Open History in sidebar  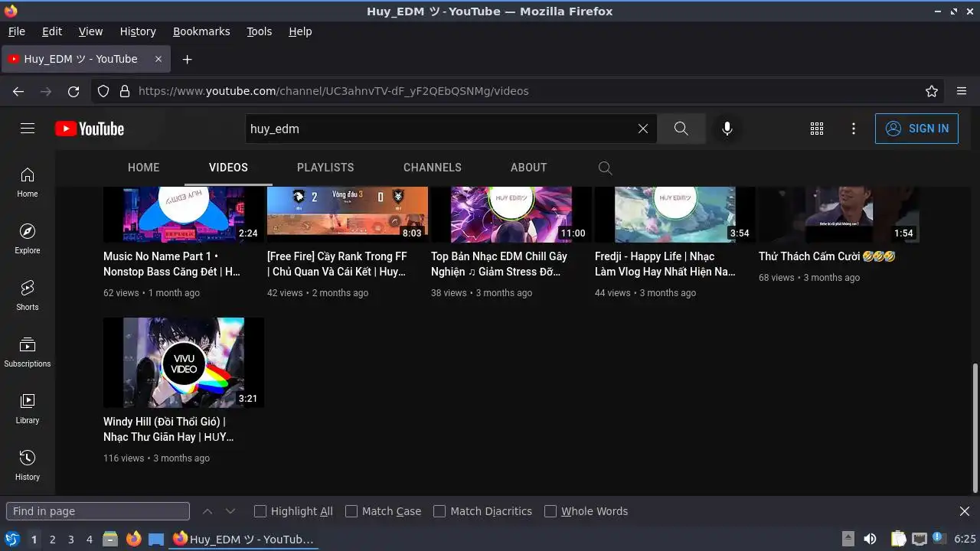(28, 465)
